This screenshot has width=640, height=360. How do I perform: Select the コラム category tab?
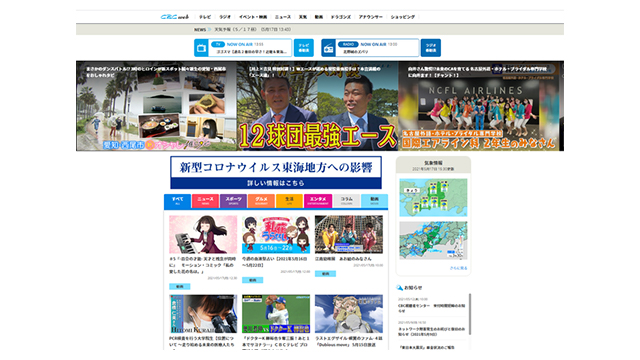click(x=346, y=201)
